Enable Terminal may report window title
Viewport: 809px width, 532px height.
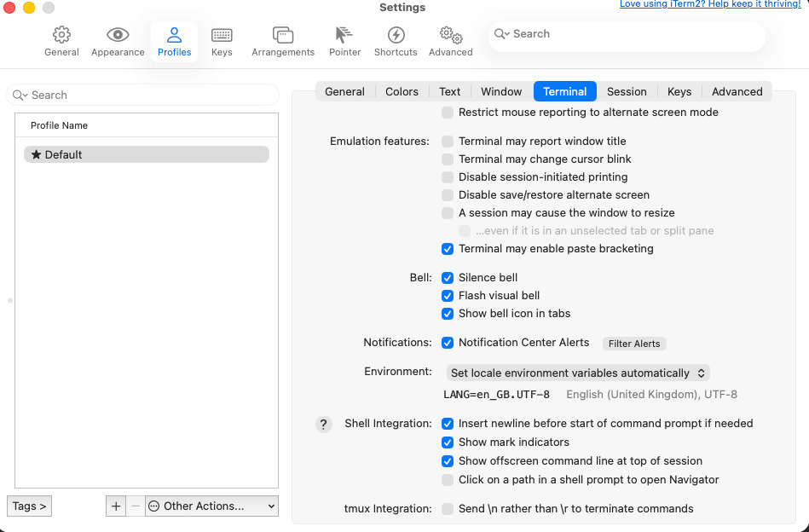coord(448,141)
